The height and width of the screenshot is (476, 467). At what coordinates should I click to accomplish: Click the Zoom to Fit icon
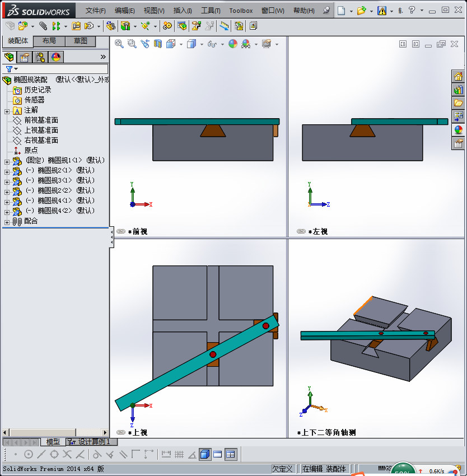pyautogui.click(x=119, y=44)
